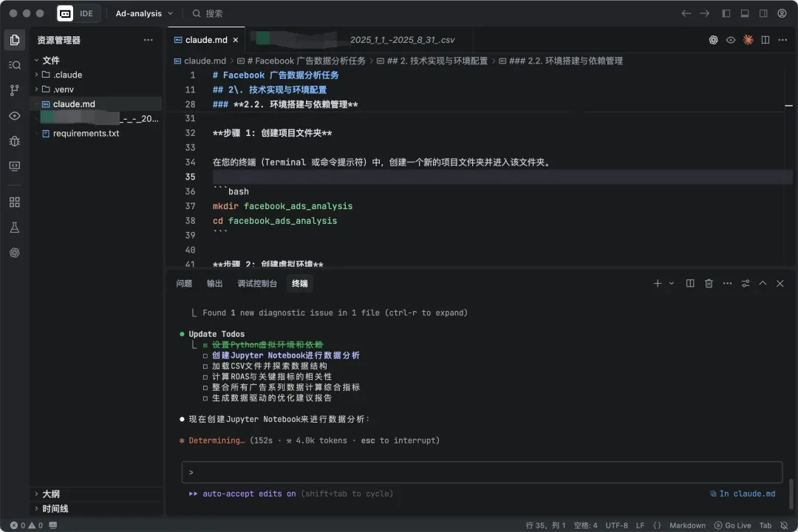Viewport: 798px width, 532px height.
Task: Expand the .claude folder
Action: pyautogui.click(x=67, y=75)
